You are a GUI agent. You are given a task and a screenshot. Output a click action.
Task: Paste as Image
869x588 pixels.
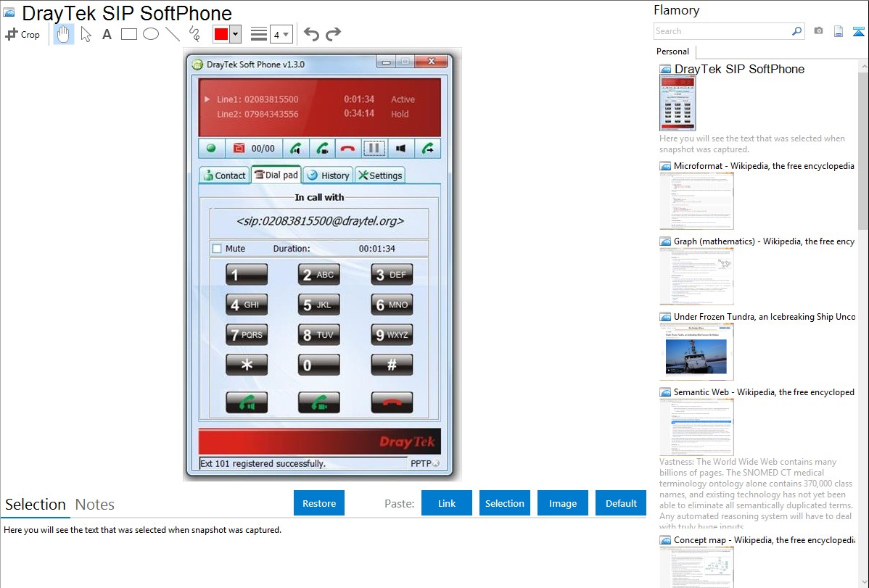click(562, 503)
